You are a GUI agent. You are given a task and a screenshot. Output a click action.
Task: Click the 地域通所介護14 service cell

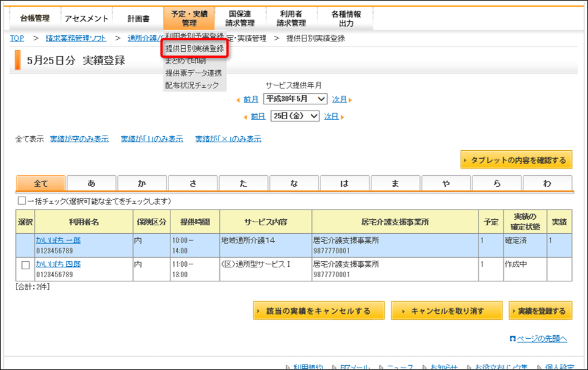[x=266, y=245]
